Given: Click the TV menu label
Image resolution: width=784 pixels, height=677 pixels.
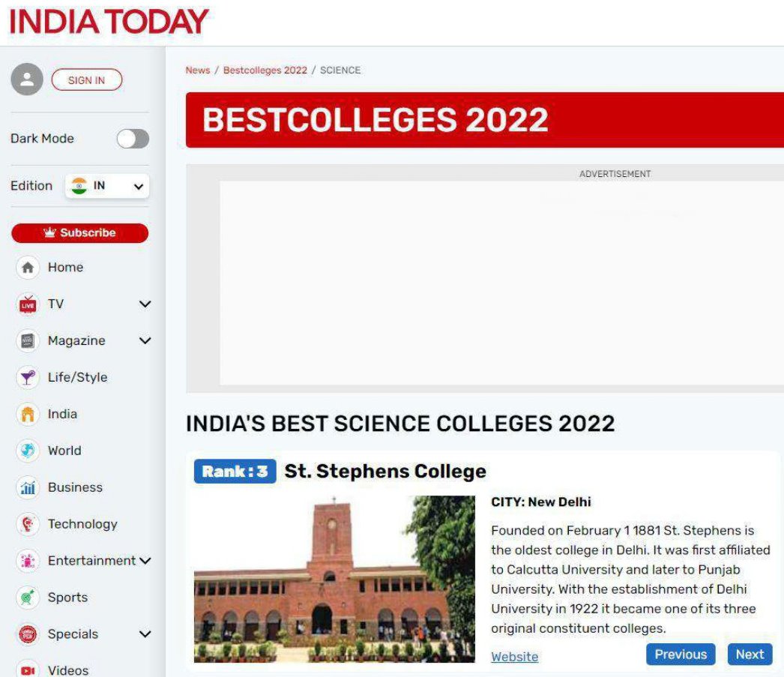Looking at the screenshot, I should [x=56, y=304].
